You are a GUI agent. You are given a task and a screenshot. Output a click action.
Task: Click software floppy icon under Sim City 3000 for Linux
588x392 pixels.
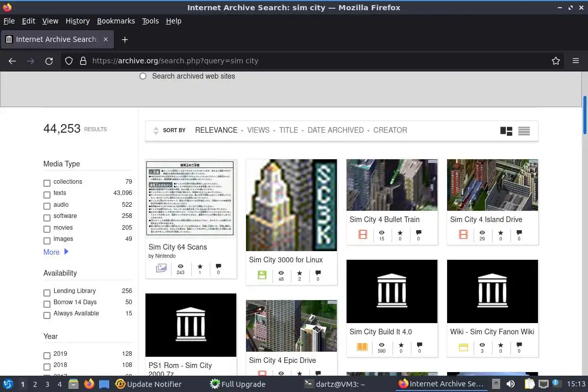click(x=262, y=275)
